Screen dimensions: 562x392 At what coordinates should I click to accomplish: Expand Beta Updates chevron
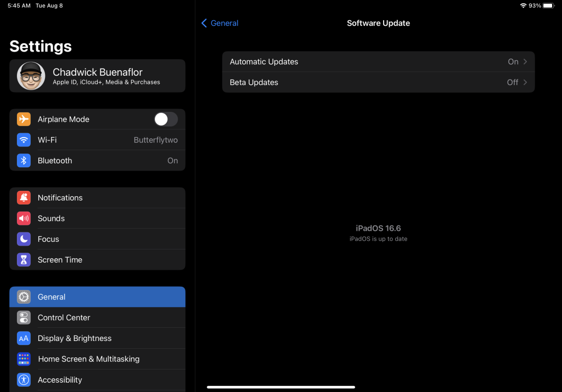coord(525,82)
